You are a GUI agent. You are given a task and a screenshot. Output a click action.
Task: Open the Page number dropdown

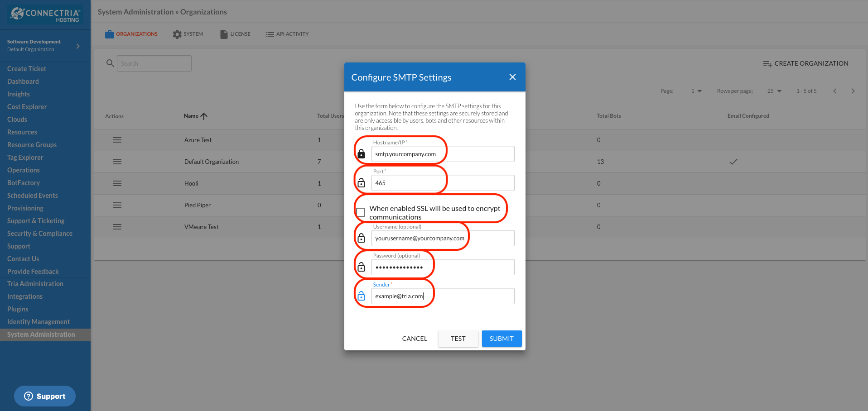696,91
